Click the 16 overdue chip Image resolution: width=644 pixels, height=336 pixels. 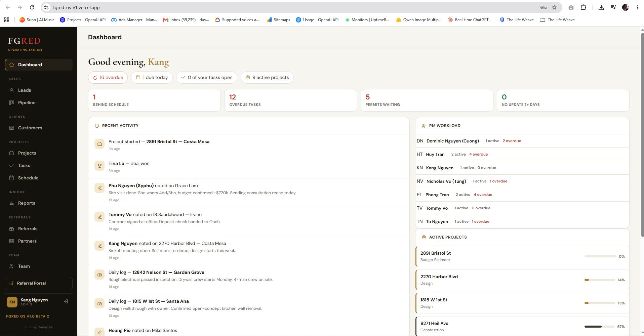coord(108,77)
